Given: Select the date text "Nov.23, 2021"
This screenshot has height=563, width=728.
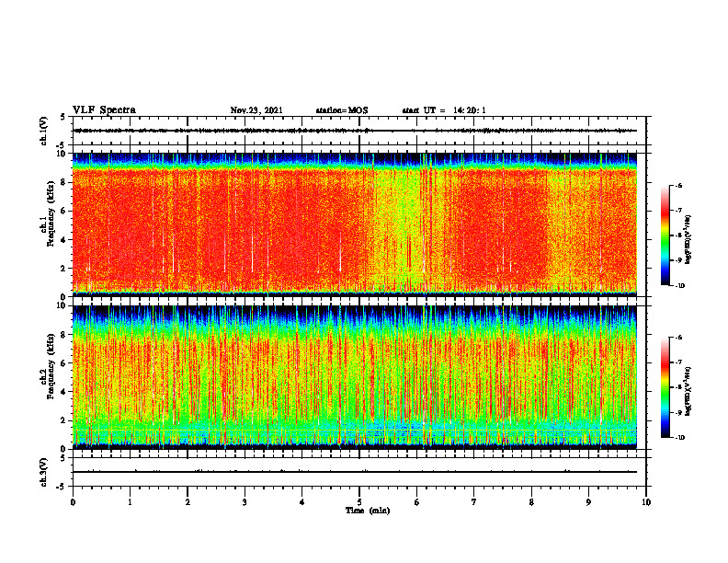Looking at the screenshot, I should coord(256,110).
